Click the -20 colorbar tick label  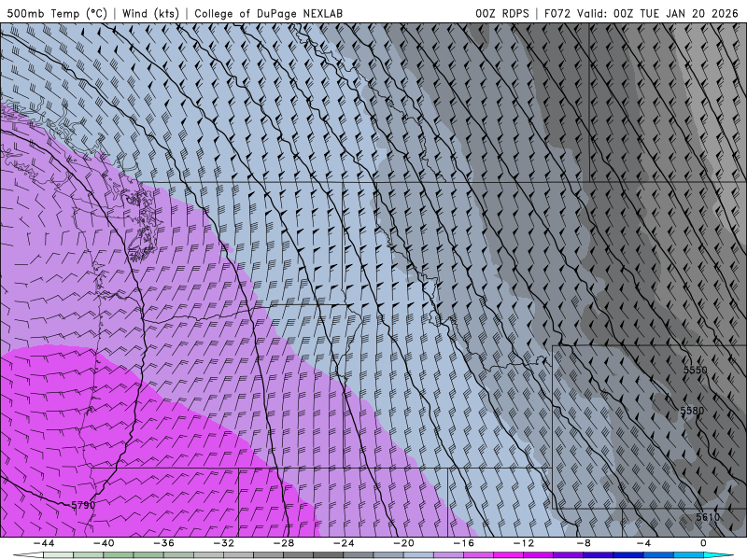(x=404, y=543)
